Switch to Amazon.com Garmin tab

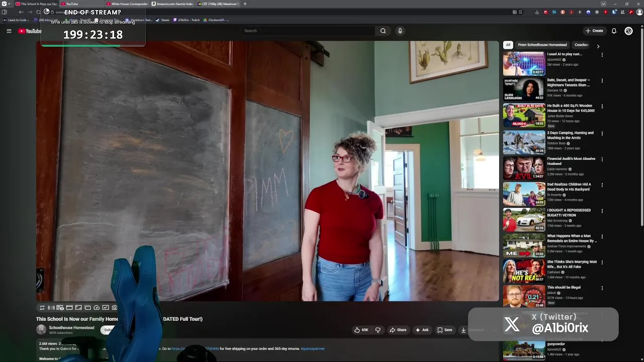pos(172,4)
